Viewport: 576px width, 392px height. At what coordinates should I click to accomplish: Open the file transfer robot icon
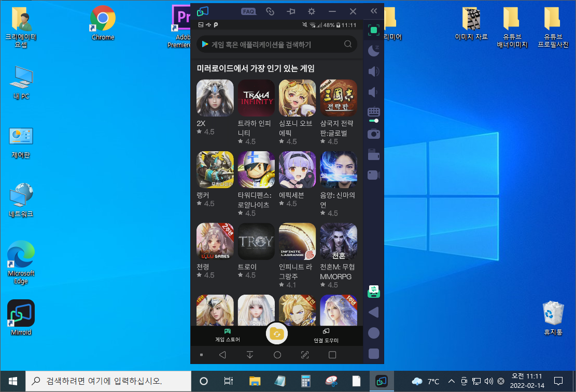[374, 292]
